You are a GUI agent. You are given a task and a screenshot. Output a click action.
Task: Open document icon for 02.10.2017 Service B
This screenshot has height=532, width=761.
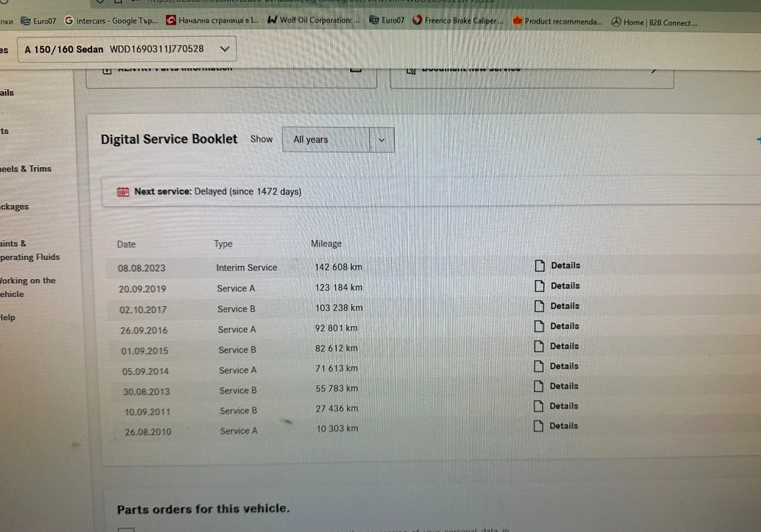pyautogui.click(x=539, y=306)
